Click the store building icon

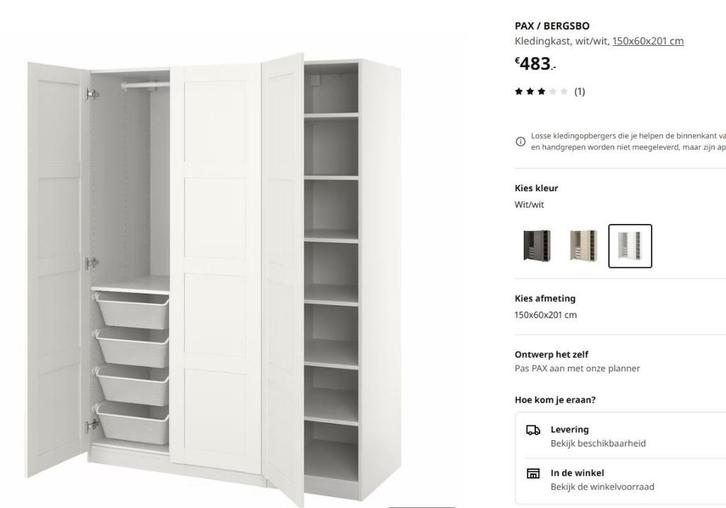pyautogui.click(x=533, y=473)
